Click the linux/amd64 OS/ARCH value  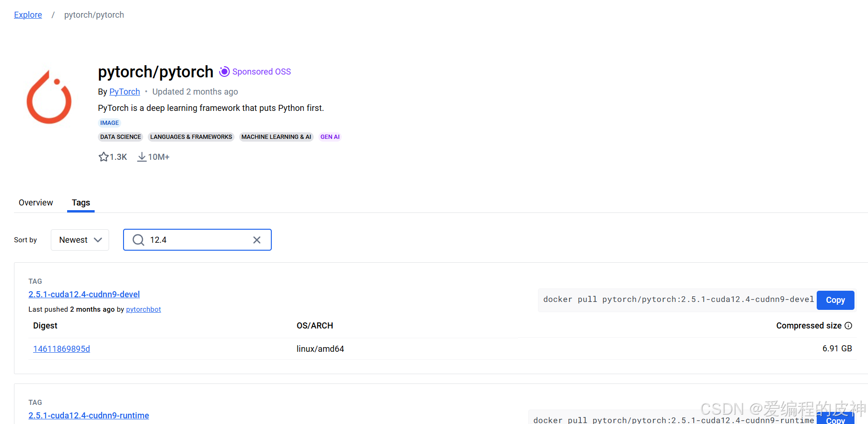pyautogui.click(x=320, y=349)
